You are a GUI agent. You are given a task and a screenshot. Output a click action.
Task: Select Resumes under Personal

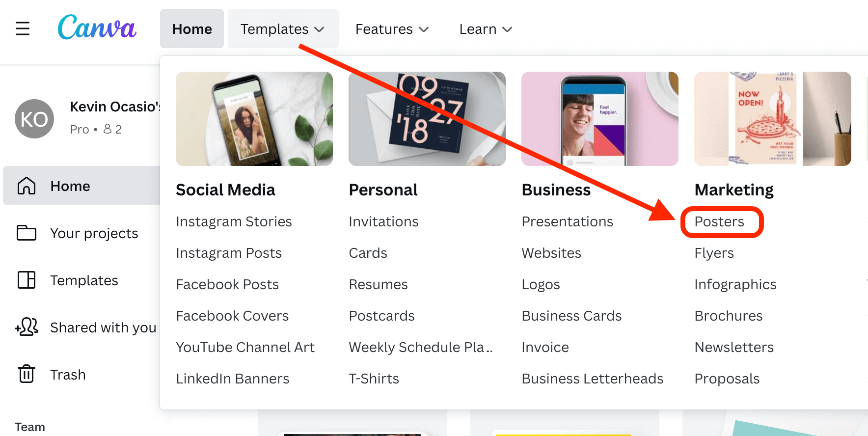[378, 284]
